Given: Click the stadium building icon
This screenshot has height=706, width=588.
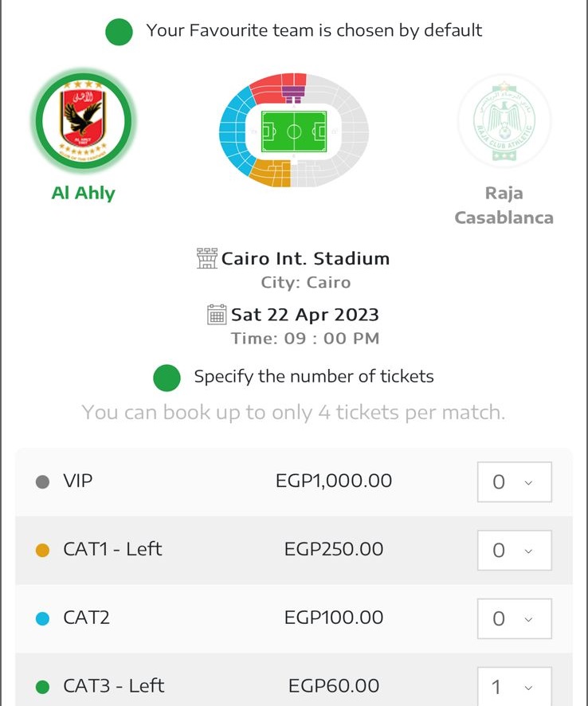Looking at the screenshot, I should [207, 258].
